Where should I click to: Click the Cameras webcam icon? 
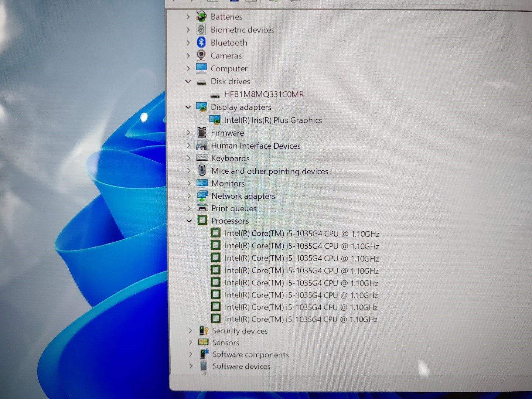point(201,55)
